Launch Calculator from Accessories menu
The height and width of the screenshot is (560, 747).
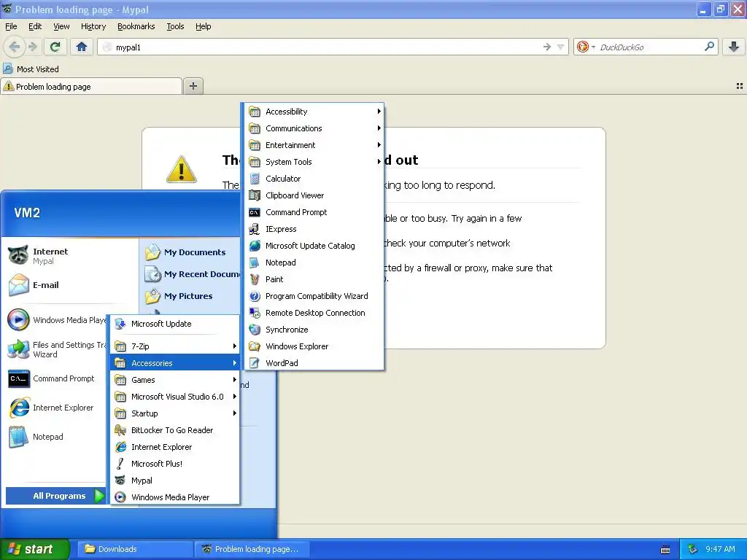click(314, 179)
